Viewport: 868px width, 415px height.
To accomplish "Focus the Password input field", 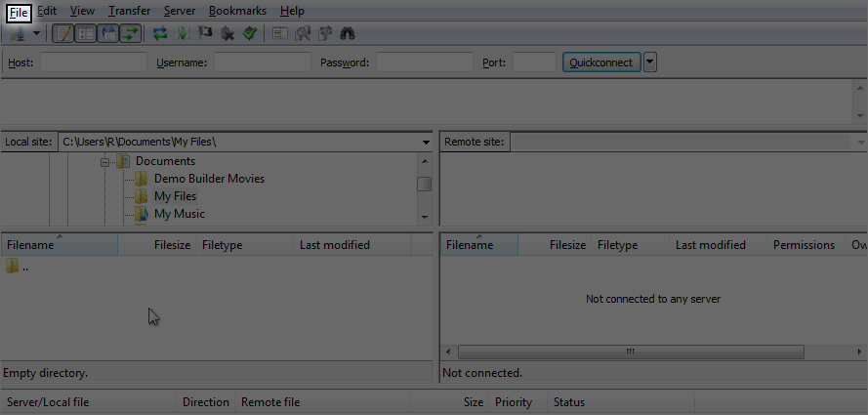I will click(425, 62).
